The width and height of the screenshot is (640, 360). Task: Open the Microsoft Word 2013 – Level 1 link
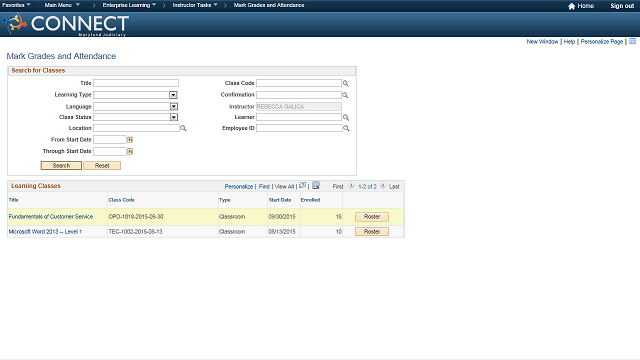(45, 232)
